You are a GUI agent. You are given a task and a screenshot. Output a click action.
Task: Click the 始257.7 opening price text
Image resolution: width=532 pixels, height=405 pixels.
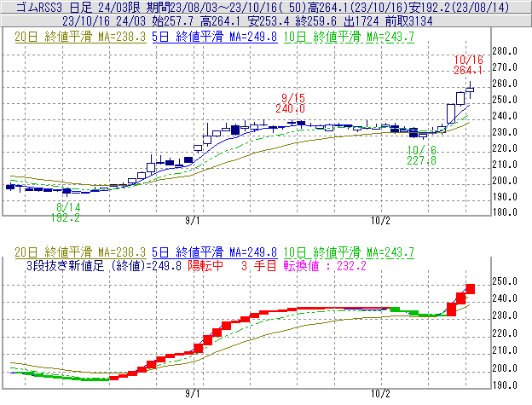(x=173, y=21)
